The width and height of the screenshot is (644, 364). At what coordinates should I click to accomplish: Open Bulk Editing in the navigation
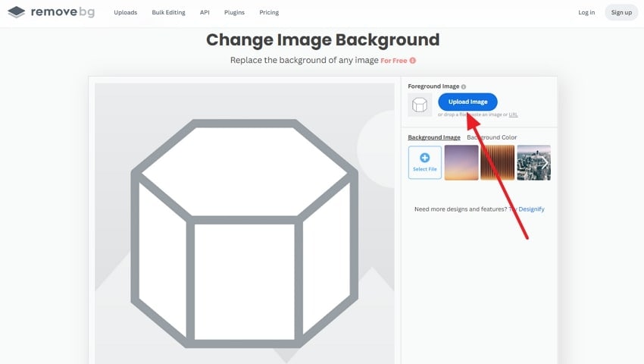pyautogui.click(x=168, y=12)
